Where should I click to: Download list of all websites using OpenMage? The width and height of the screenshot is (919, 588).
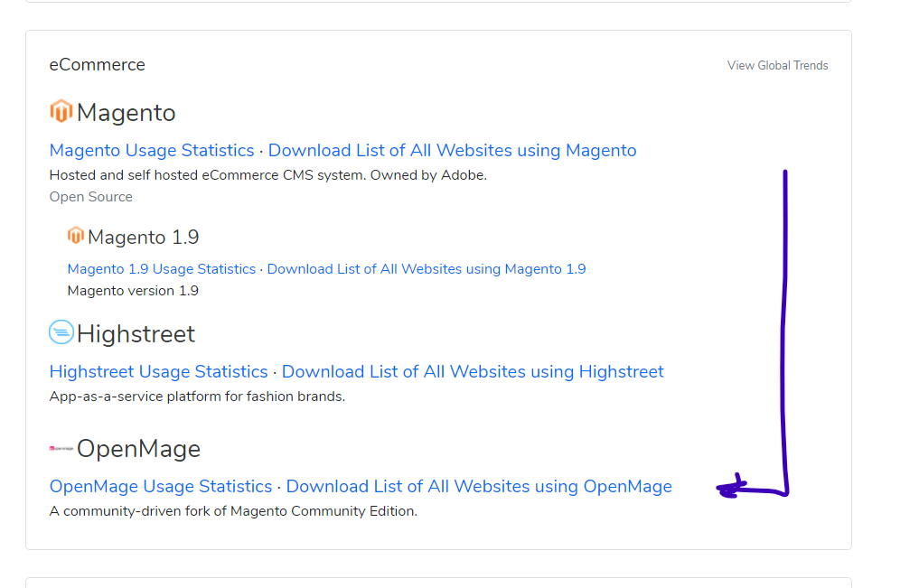(479, 487)
